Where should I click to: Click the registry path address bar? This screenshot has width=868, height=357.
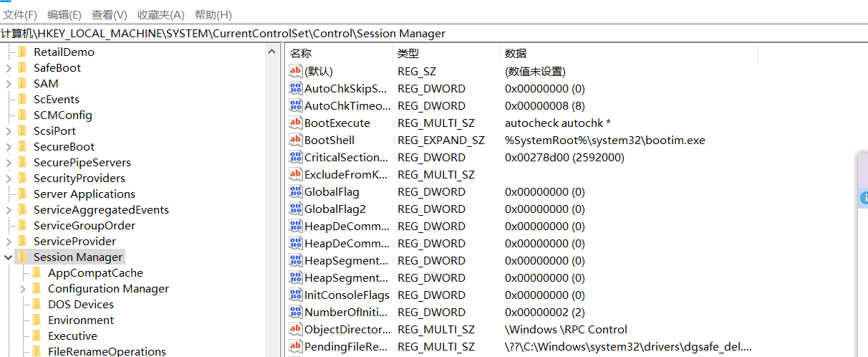(430, 34)
